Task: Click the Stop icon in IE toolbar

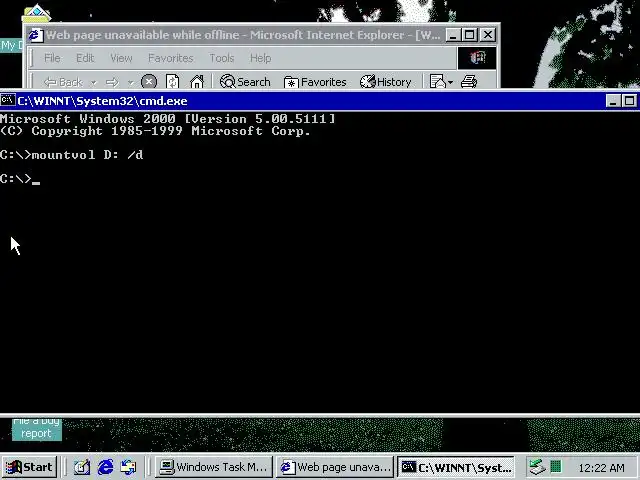Action: tap(149, 82)
